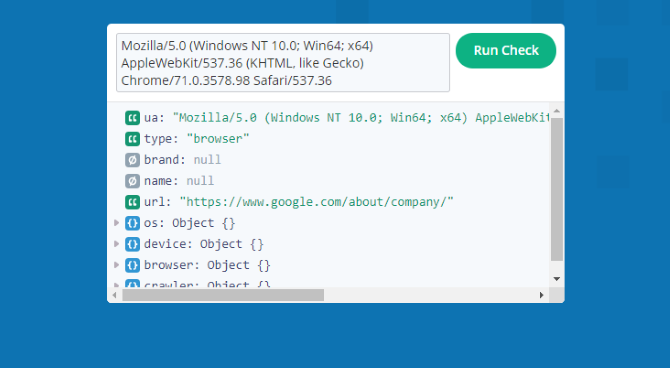Click the string icon beside ua
670x368 pixels.
tap(132, 118)
